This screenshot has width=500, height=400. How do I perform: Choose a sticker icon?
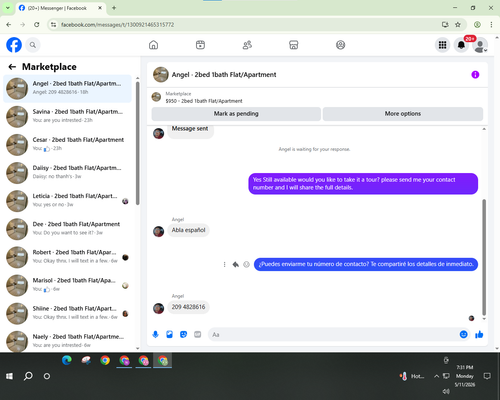pyautogui.click(x=183, y=334)
